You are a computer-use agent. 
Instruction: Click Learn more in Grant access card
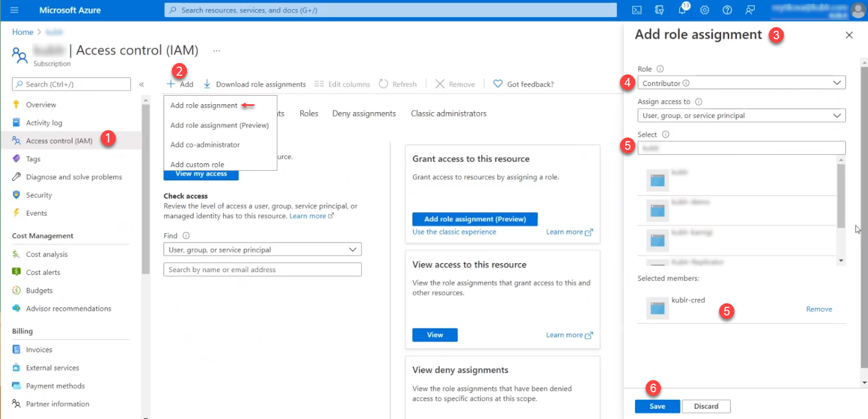570,232
